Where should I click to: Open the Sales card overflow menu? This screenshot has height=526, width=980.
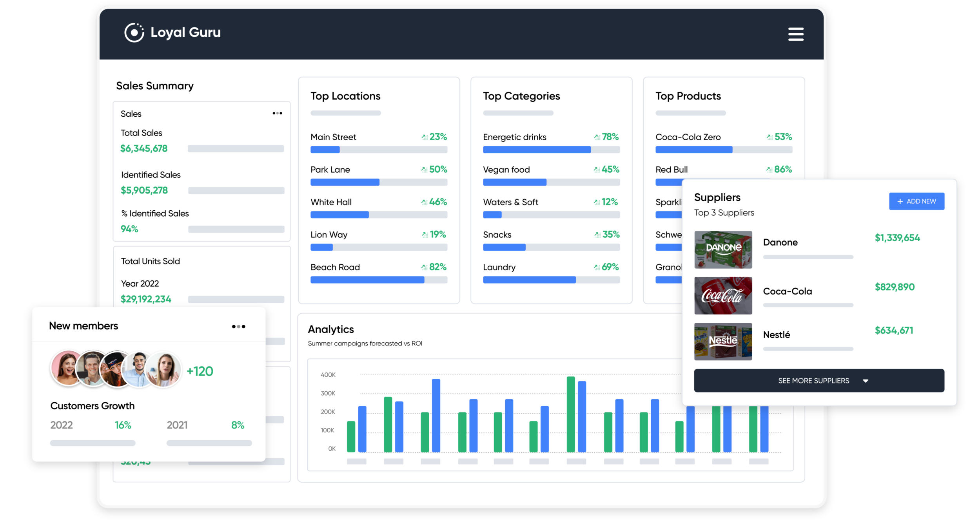278,113
